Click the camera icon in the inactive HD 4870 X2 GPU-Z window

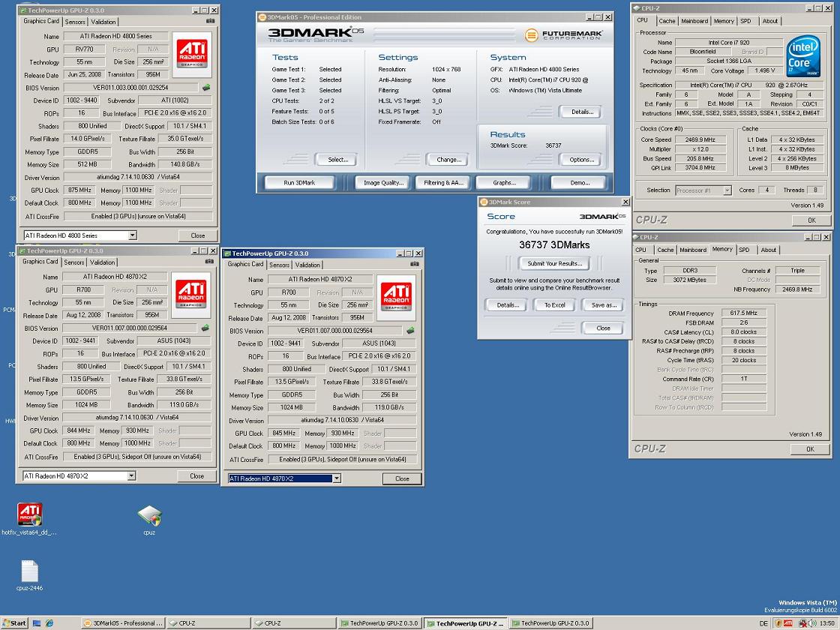(209, 262)
